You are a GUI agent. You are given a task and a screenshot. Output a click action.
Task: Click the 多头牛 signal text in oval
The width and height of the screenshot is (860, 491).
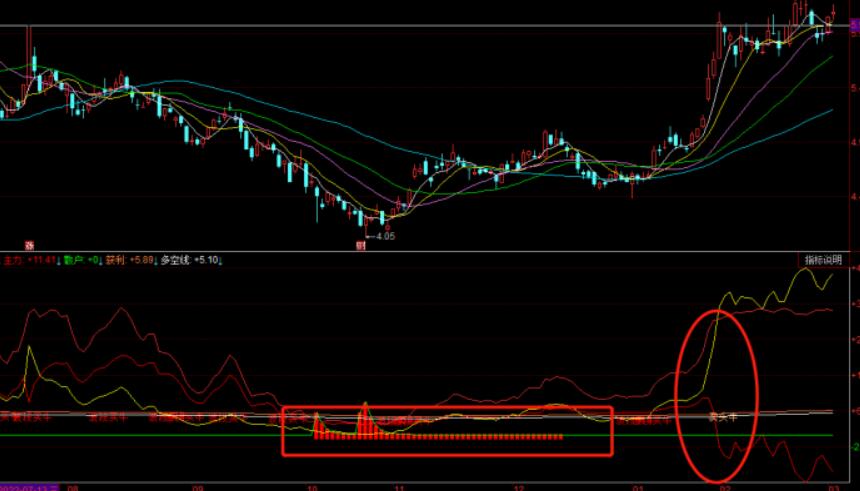(722, 419)
